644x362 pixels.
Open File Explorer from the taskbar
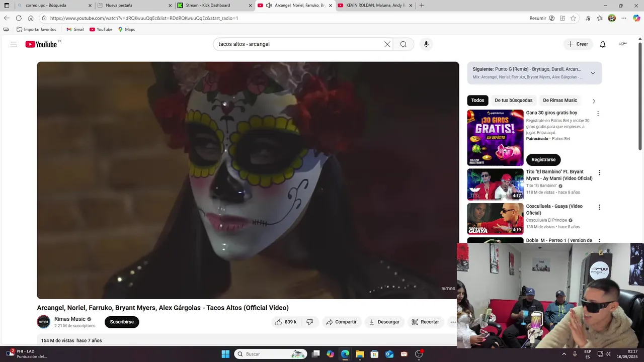(360, 354)
